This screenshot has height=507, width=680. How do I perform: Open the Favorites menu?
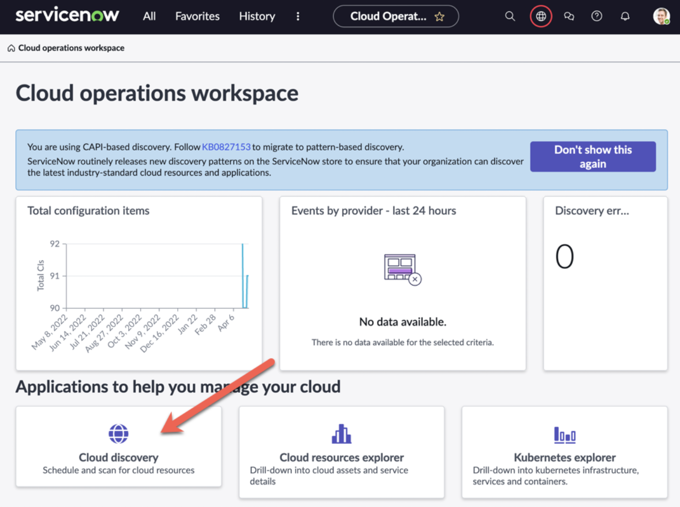[197, 16]
